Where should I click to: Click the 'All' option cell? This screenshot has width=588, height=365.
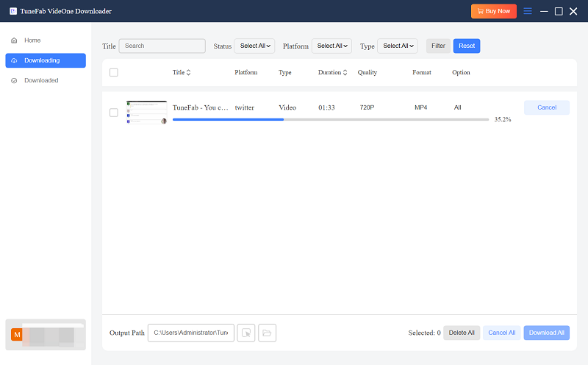(x=457, y=107)
